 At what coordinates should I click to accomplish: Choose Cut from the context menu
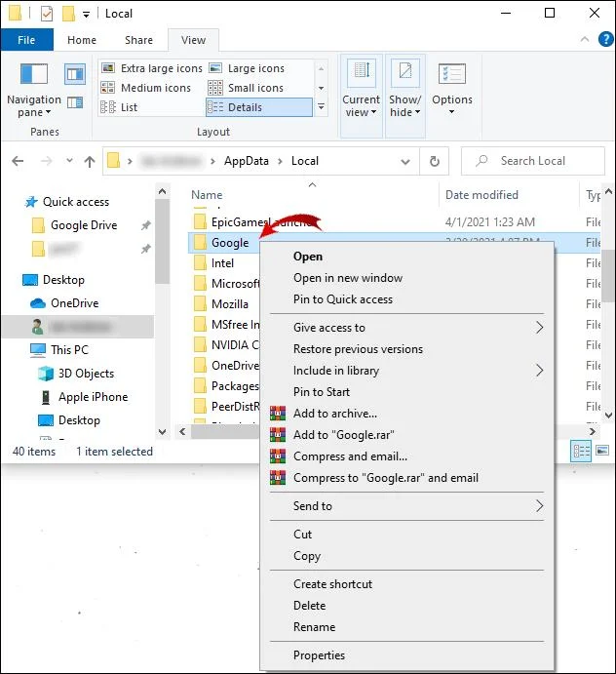point(302,535)
